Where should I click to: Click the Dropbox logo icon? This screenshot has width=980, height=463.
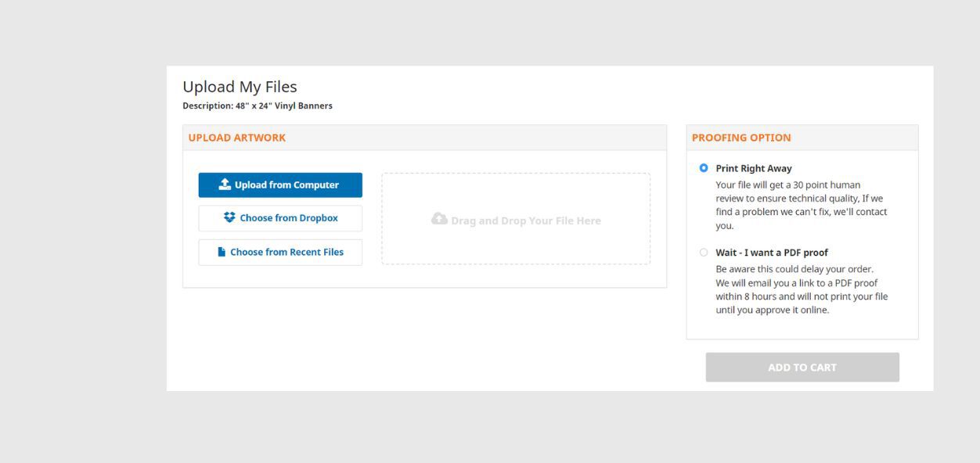click(229, 217)
